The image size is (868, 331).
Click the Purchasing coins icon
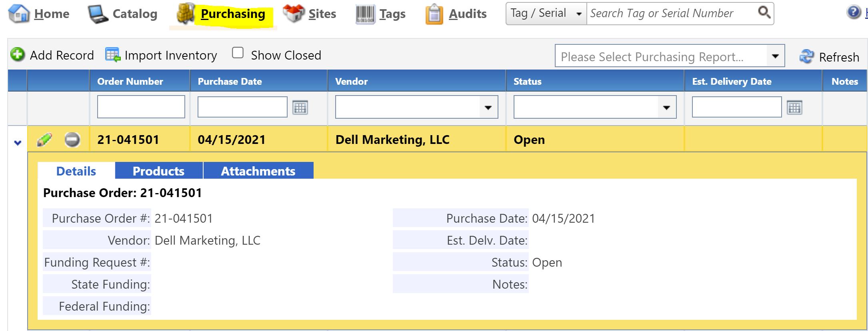point(185,14)
